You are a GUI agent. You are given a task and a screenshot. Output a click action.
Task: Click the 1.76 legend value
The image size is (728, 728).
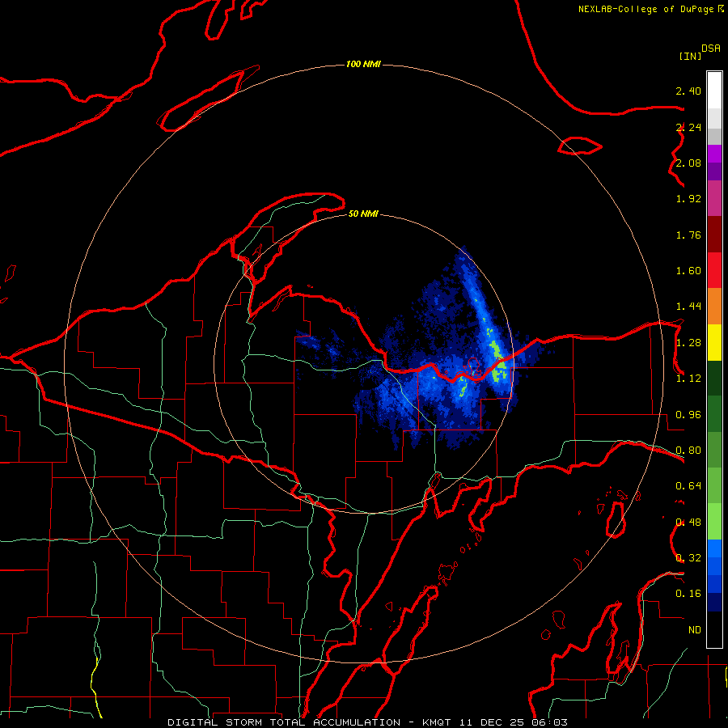point(688,235)
